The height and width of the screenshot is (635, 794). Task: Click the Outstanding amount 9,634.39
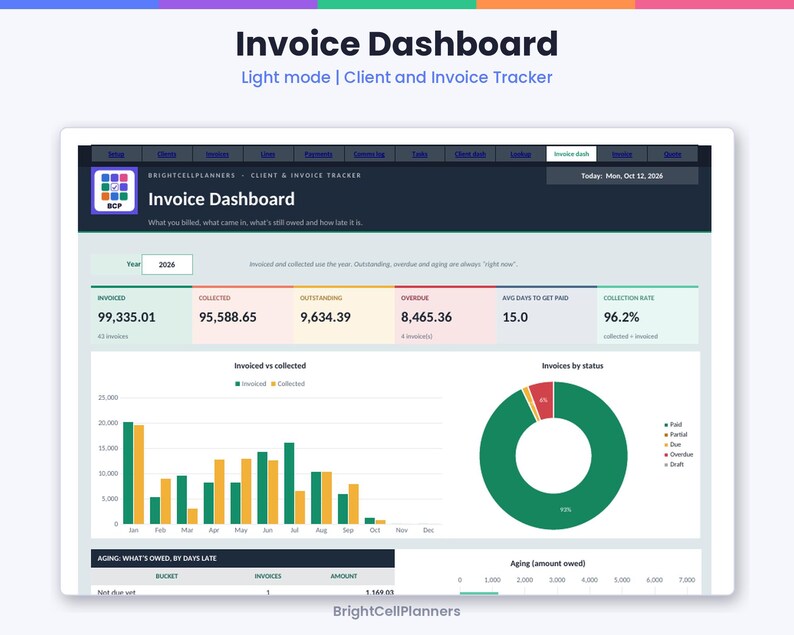[x=325, y=318]
